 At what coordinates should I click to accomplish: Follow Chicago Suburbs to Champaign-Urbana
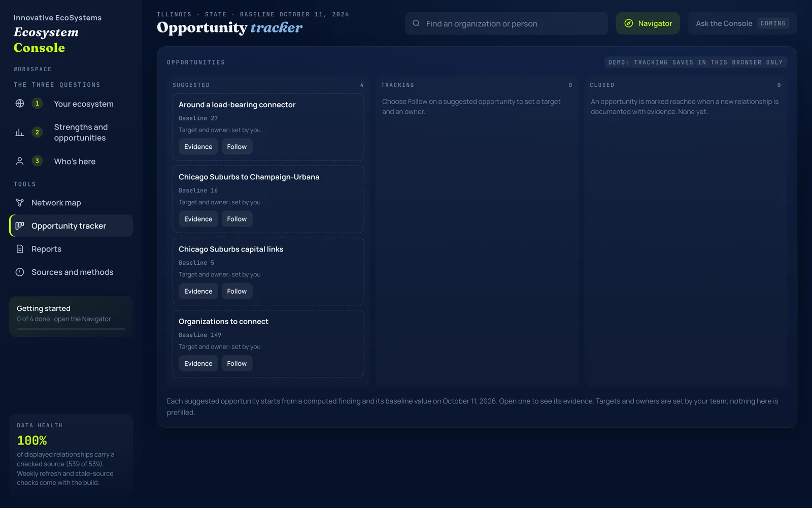(x=237, y=219)
